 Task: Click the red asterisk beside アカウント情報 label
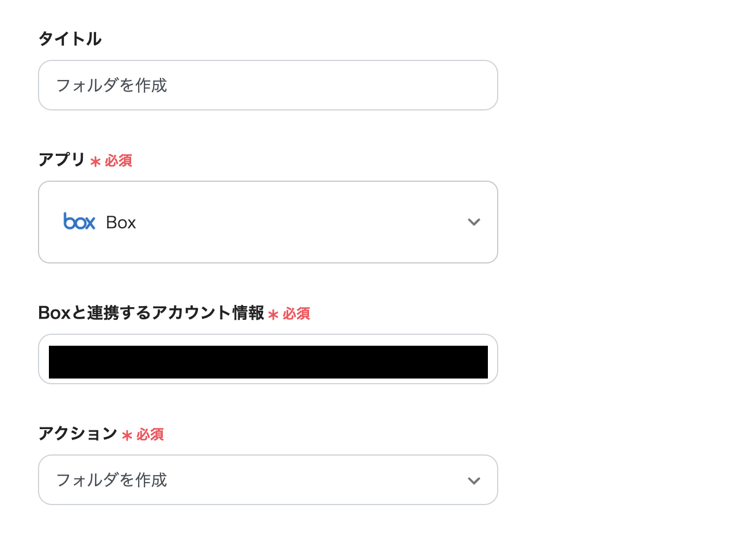pyautogui.click(x=273, y=315)
